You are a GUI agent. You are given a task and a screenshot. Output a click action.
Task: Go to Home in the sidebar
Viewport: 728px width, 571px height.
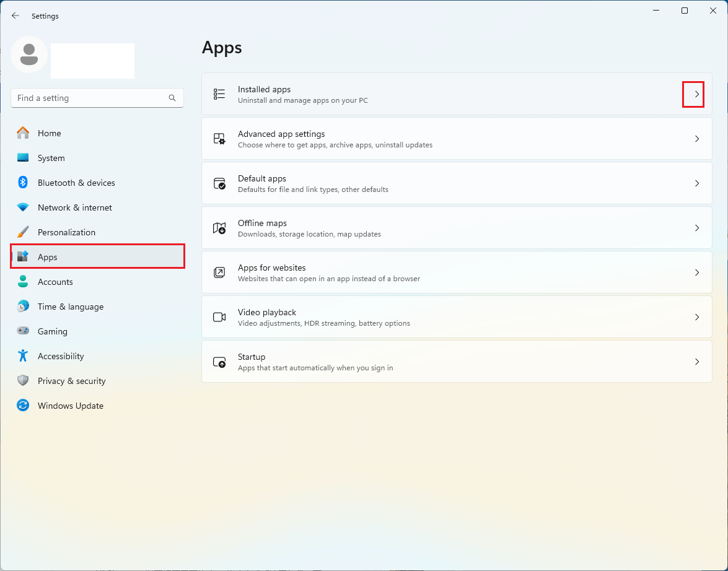point(97,133)
